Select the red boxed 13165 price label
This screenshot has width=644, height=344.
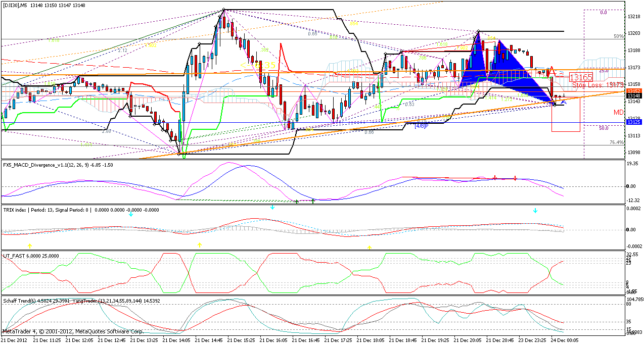point(581,77)
